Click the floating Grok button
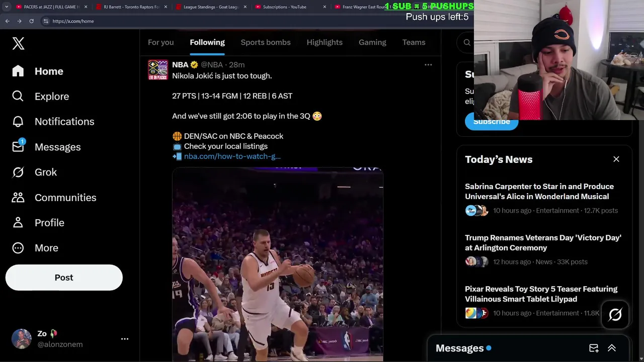 coord(615,315)
